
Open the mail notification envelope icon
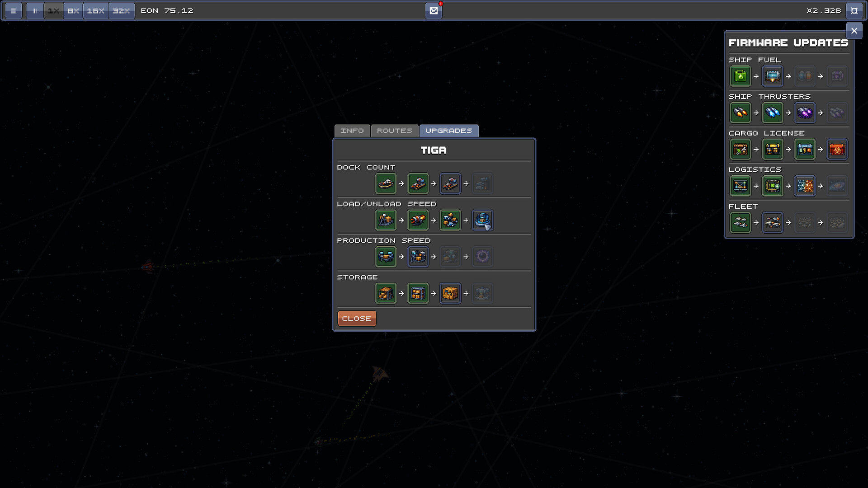click(x=434, y=10)
